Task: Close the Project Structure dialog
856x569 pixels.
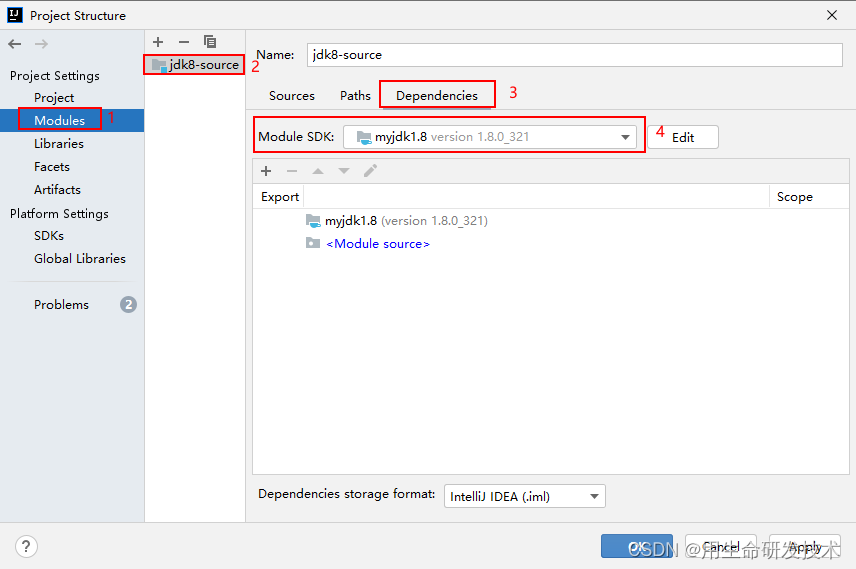Action: pos(831,15)
